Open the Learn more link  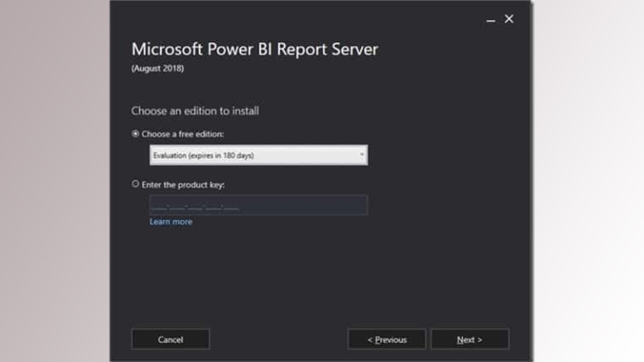click(171, 221)
